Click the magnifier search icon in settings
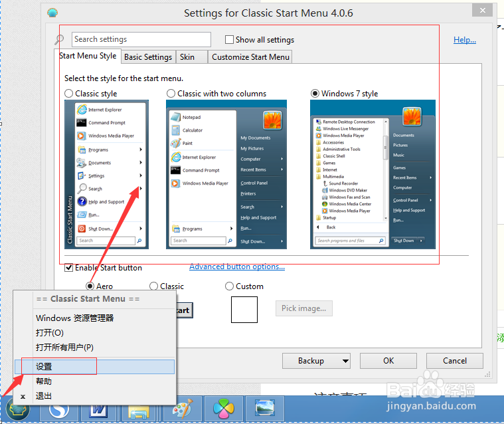 point(59,40)
